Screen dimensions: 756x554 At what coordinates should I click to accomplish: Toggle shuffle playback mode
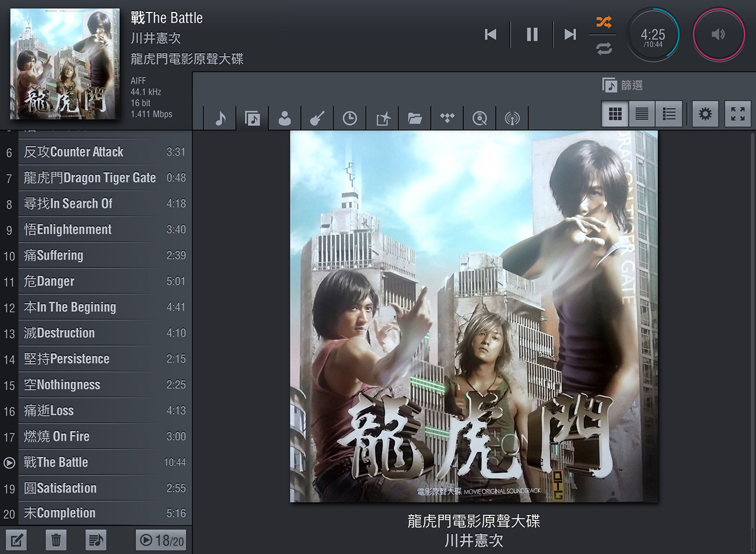point(604,22)
